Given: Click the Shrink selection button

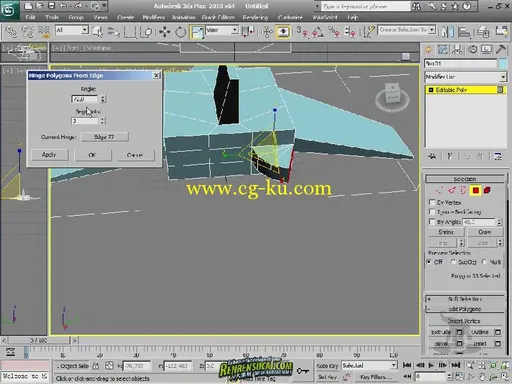Looking at the screenshot, I should (446, 232).
